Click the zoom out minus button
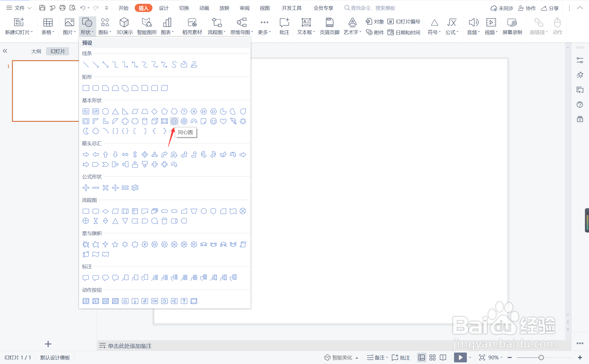 click(510, 357)
